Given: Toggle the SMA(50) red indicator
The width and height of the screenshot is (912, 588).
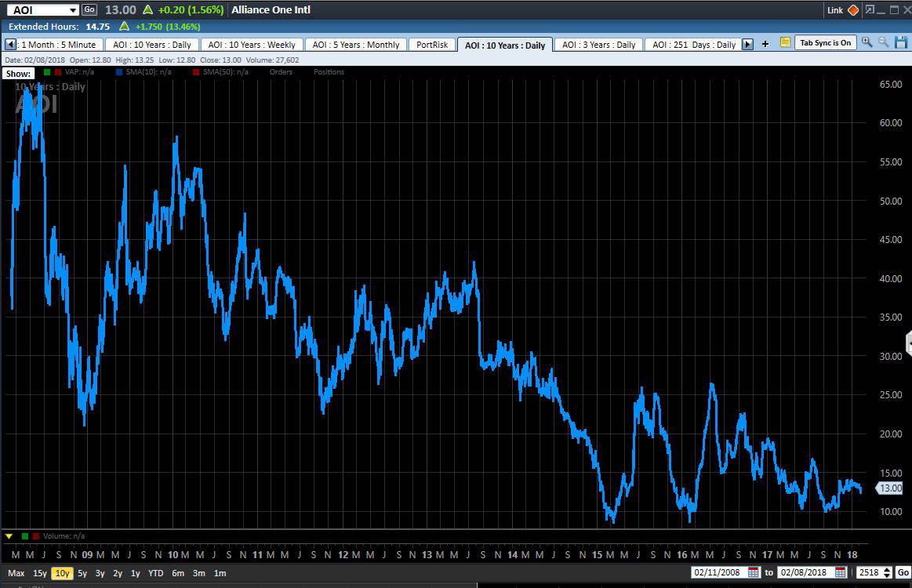Looking at the screenshot, I should tap(196, 72).
